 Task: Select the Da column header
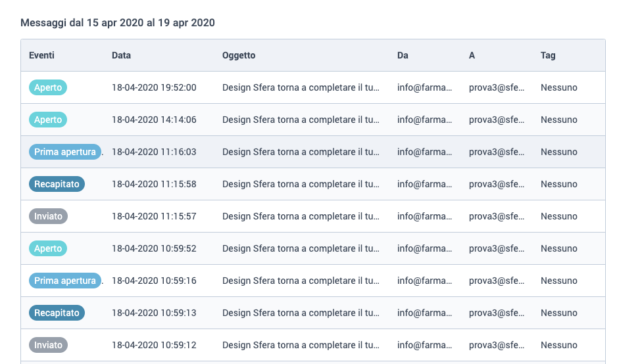[403, 55]
